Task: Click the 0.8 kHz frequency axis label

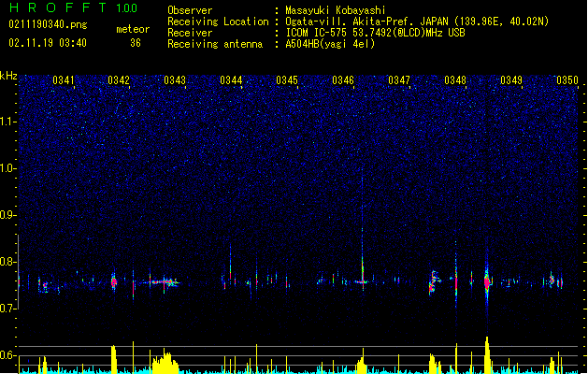Action: click(8, 262)
